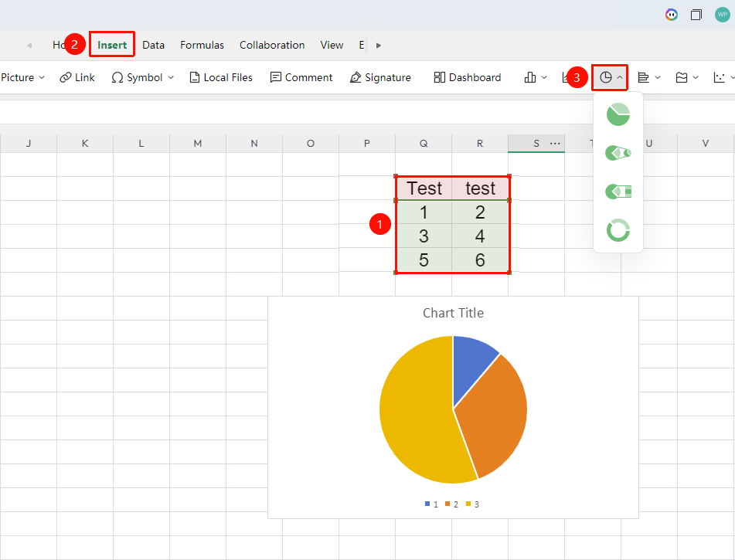Viewport: 735px width, 560px height.
Task: Select the cell containing capitalized 'Test'
Action: pyautogui.click(x=424, y=188)
